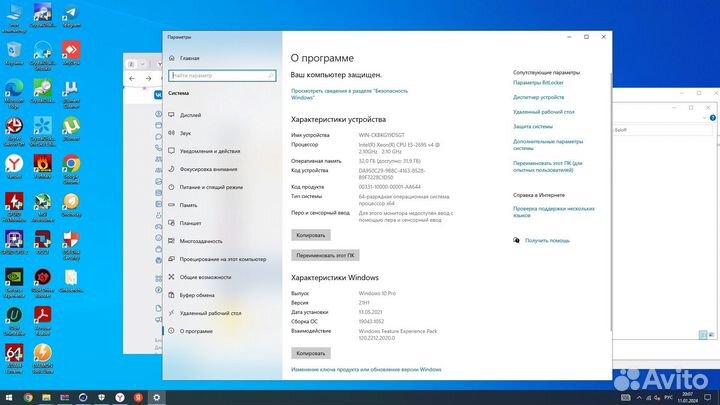Click the Settings gear on the taskbar
This screenshot has height=405, width=720.
[157, 397]
